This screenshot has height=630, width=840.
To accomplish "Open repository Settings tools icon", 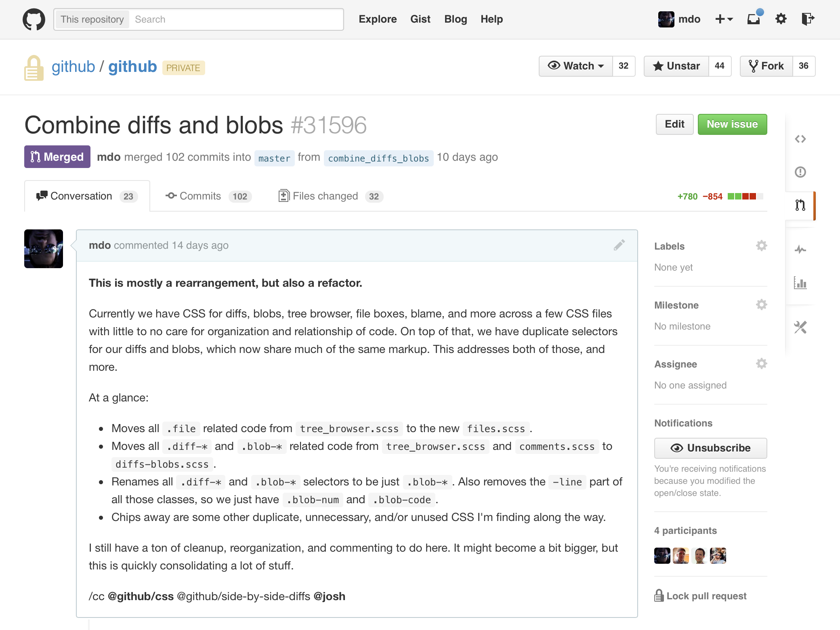I will pyautogui.click(x=800, y=327).
